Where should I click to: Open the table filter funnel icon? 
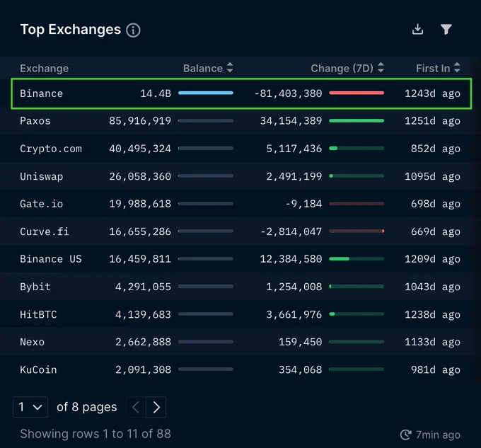pyautogui.click(x=446, y=30)
